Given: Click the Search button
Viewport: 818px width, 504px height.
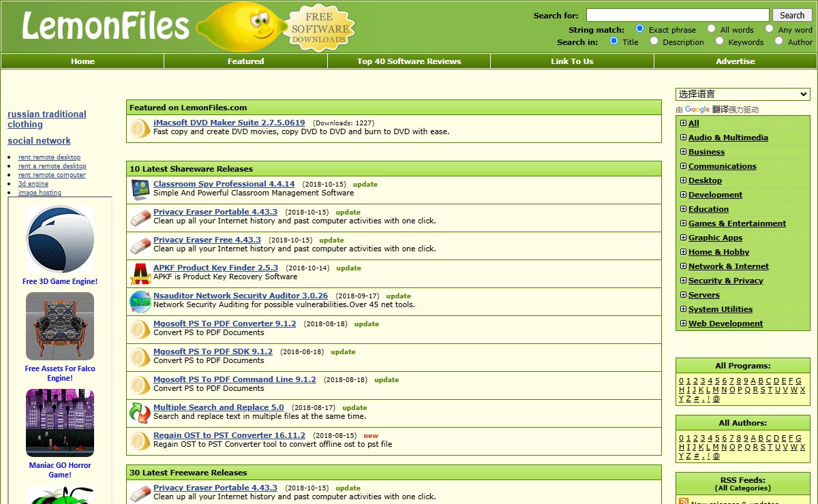Looking at the screenshot, I should 792,15.
